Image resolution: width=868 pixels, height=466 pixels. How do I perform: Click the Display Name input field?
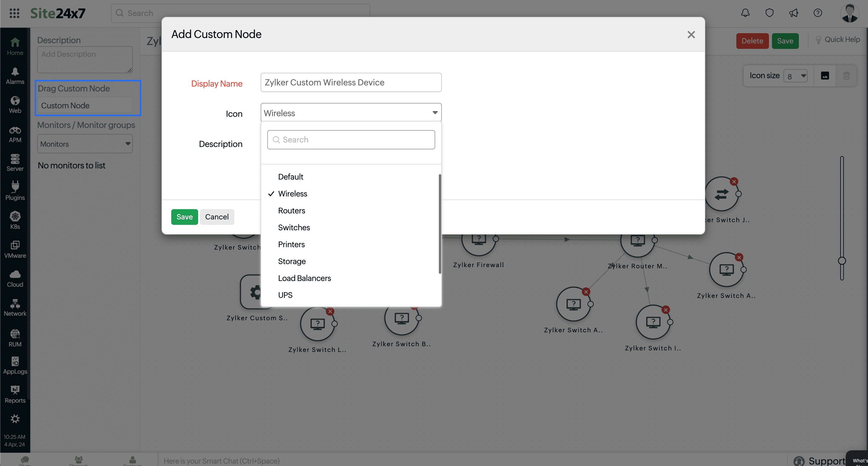tap(351, 82)
